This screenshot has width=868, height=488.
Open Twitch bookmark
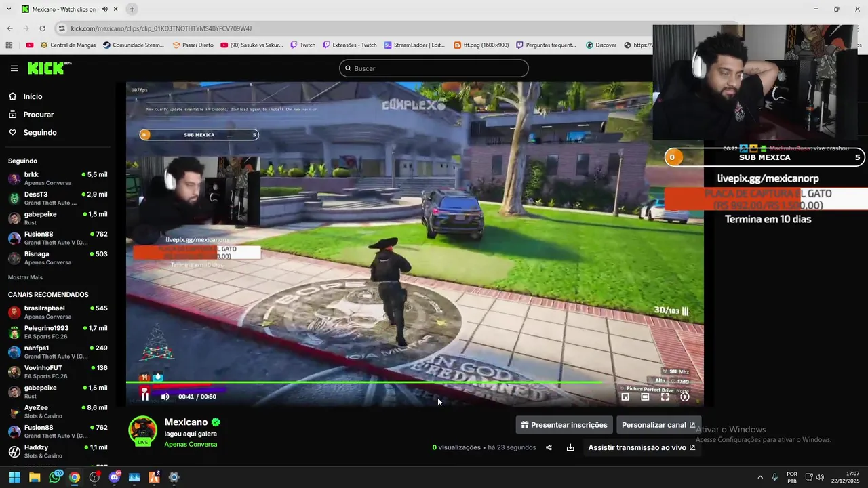pos(303,45)
